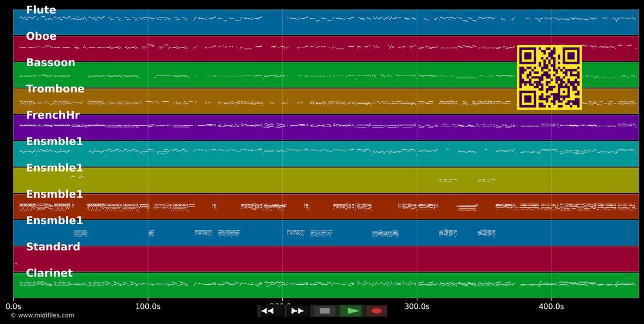The image size is (644, 324).
Task: Select the Oboe track label
Action: [41, 36]
